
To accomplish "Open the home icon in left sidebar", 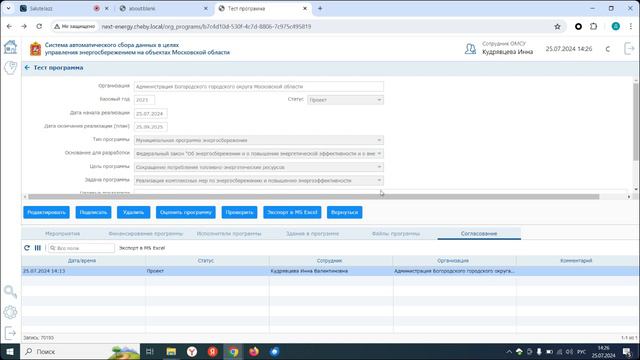I will (x=10, y=47).
